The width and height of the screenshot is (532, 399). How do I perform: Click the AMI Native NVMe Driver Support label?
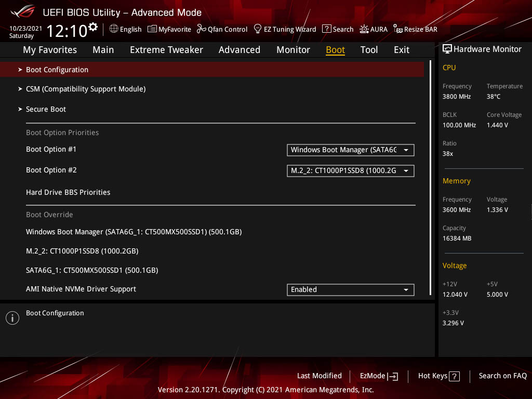[x=81, y=289]
